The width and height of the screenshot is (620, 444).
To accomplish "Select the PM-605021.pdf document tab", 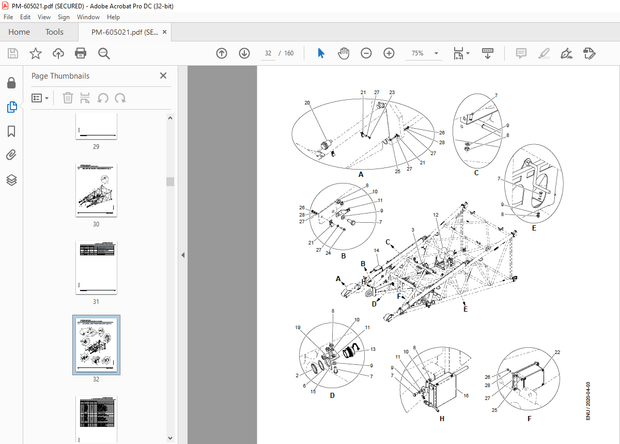I will (125, 32).
